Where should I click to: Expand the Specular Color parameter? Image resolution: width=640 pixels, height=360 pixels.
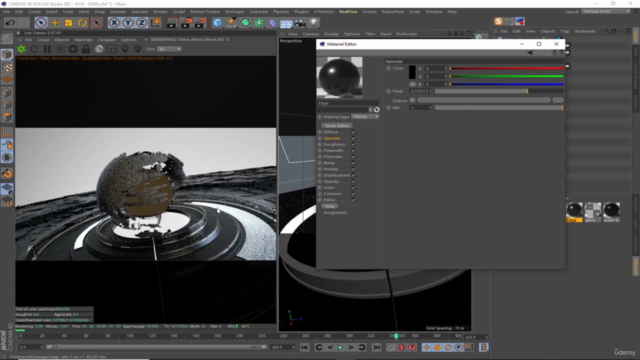[389, 69]
